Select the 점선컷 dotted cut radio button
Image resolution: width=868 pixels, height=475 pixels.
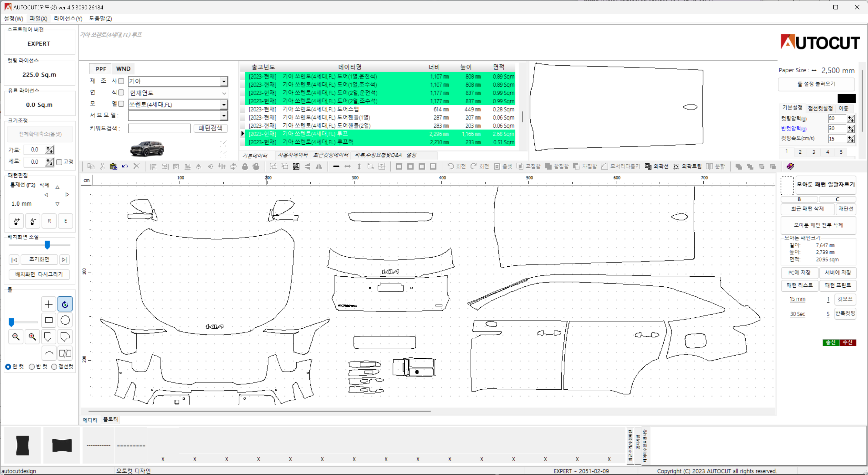(54, 367)
